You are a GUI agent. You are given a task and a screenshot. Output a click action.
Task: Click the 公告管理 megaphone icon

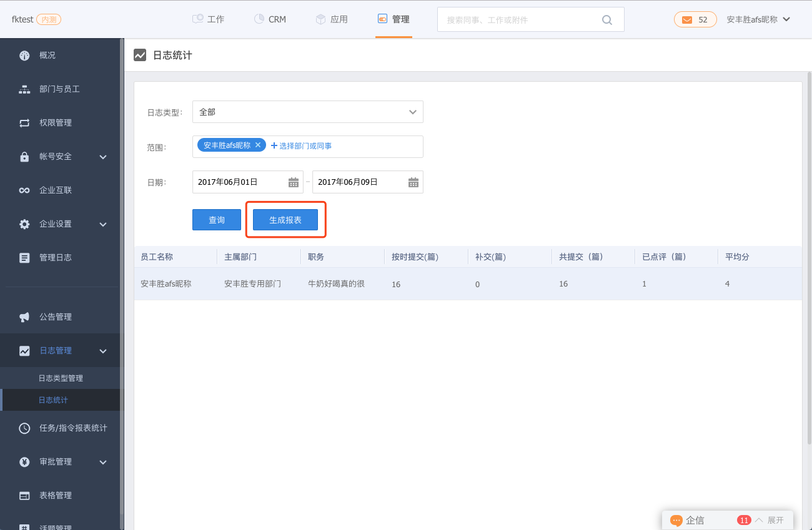tap(24, 317)
